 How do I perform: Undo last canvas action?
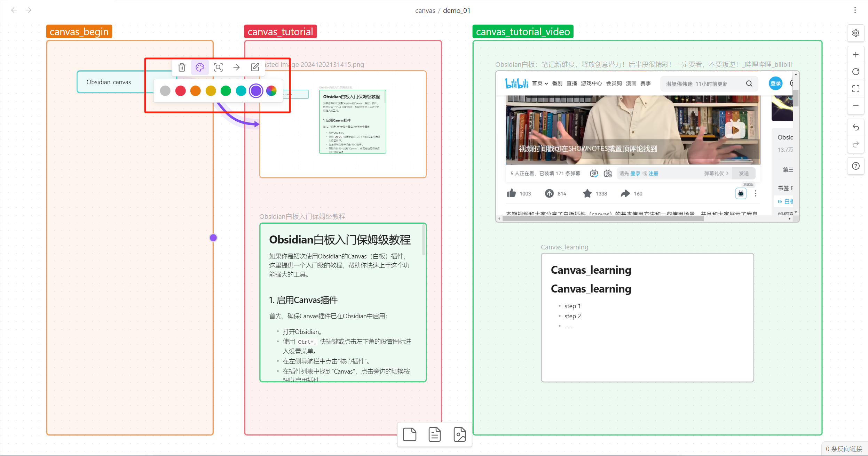856,127
